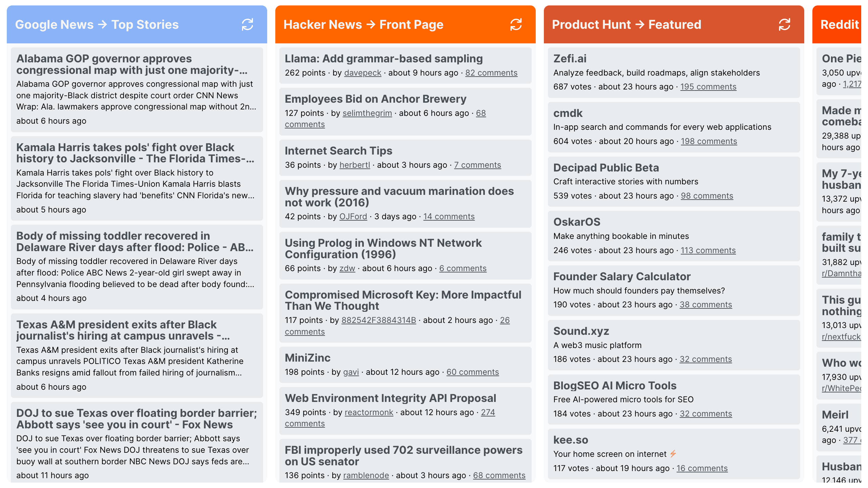Open Compromised Microsoft Key post
Viewport: 868px width, 488px height.
[403, 301]
